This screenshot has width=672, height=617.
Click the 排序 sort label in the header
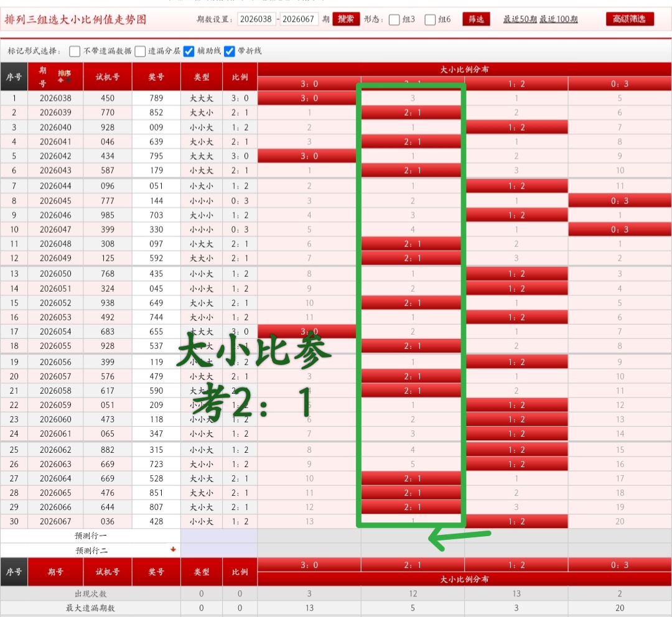coord(64,72)
